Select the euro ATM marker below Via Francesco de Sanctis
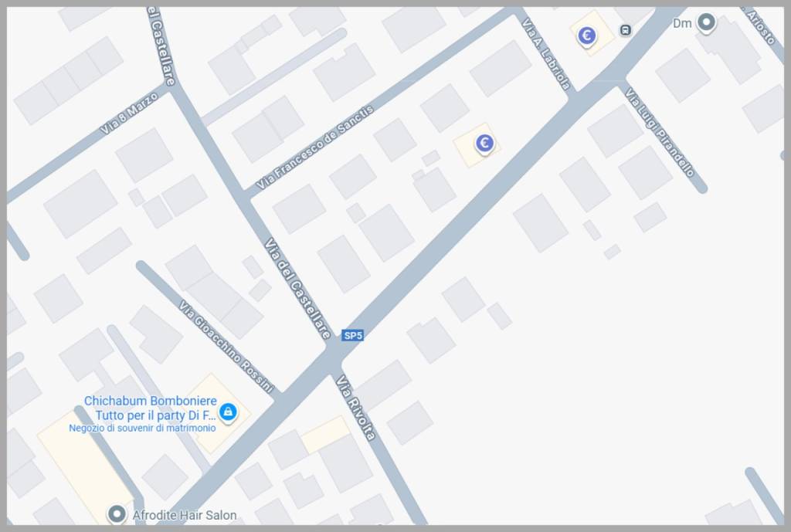 pos(484,144)
